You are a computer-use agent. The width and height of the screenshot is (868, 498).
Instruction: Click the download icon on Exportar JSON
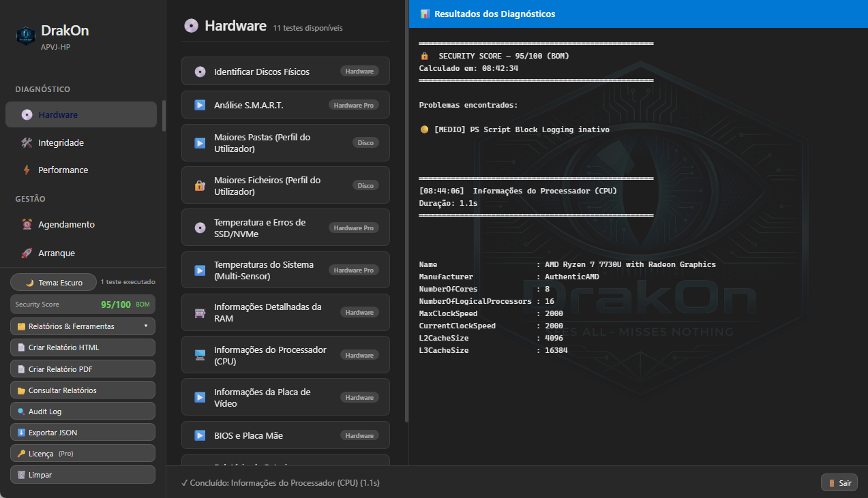21,433
